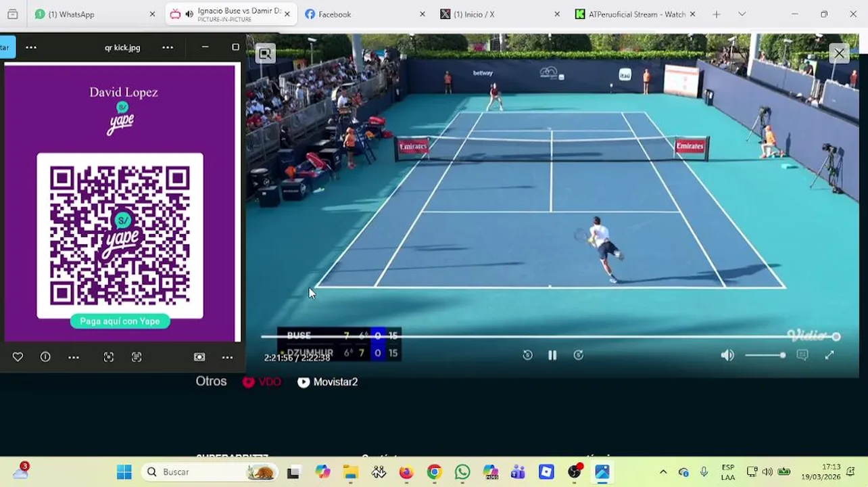
Task: Rewind the video ten seconds
Action: [x=527, y=355]
